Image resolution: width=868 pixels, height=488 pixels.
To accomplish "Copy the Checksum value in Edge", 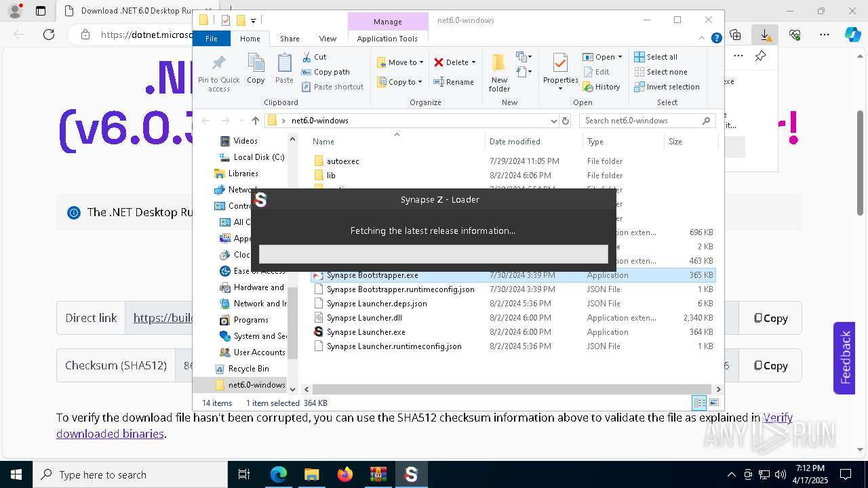I will pos(770,365).
